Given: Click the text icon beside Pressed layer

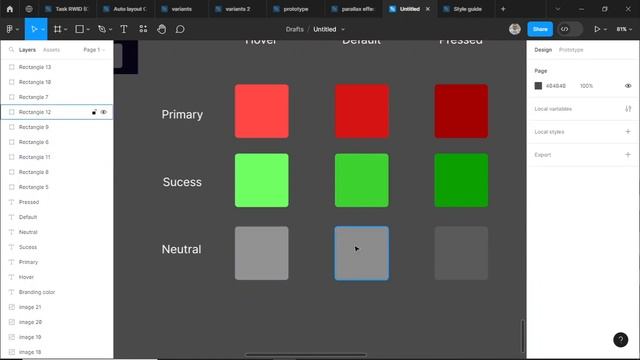Looking at the screenshot, I should click(x=11, y=202).
